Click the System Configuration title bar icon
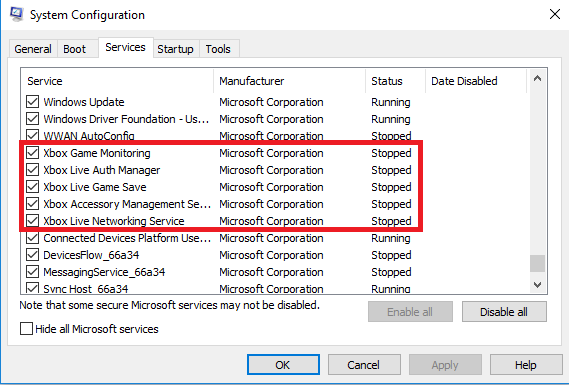The width and height of the screenshot is (569, 385). [17, 14]
